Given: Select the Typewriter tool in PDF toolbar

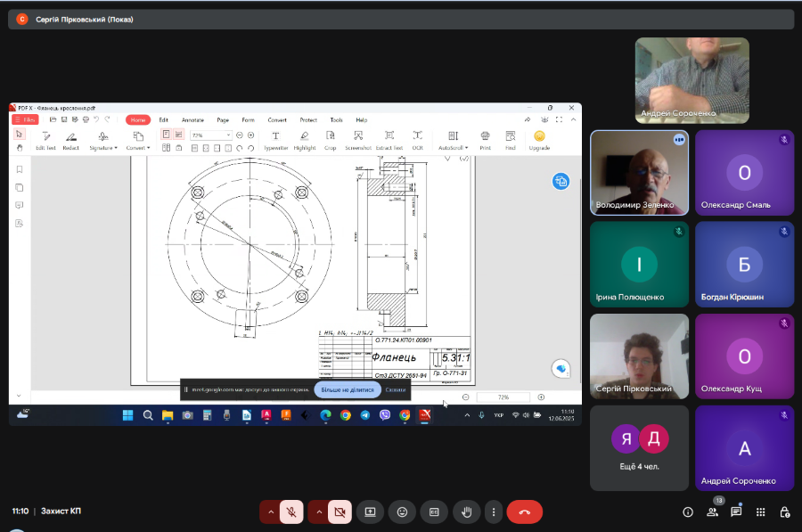Looking at the screenshot, I should click(x=275, y=140).
